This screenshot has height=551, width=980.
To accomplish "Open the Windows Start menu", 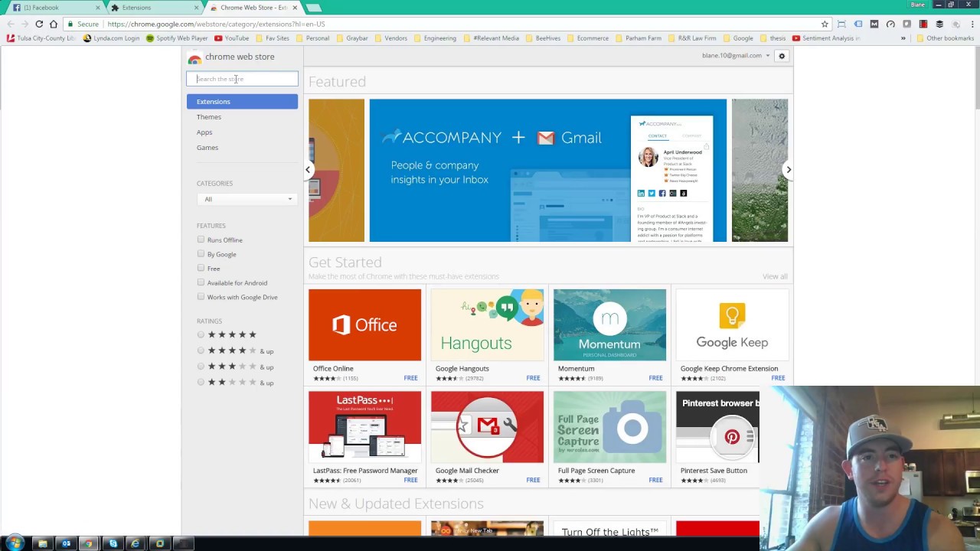I will click(15, 543).
